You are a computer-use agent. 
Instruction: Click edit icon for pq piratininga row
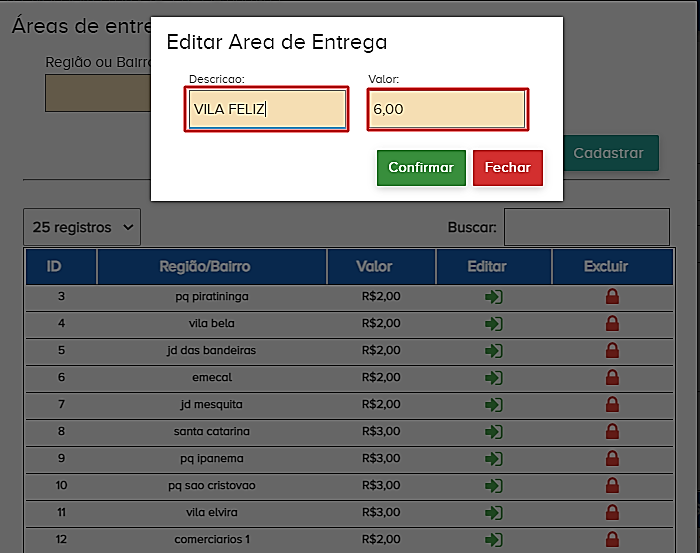point(493,297)
